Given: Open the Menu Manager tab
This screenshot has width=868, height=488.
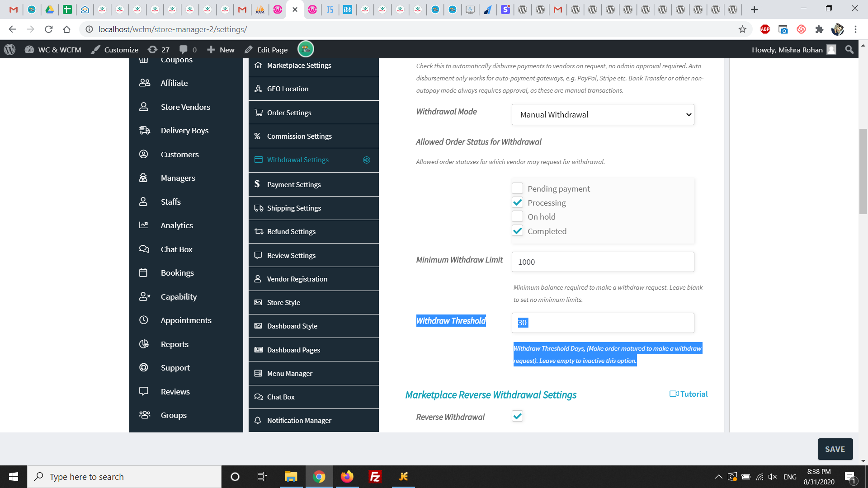Looking at the screenshot, I should (313, 373).
